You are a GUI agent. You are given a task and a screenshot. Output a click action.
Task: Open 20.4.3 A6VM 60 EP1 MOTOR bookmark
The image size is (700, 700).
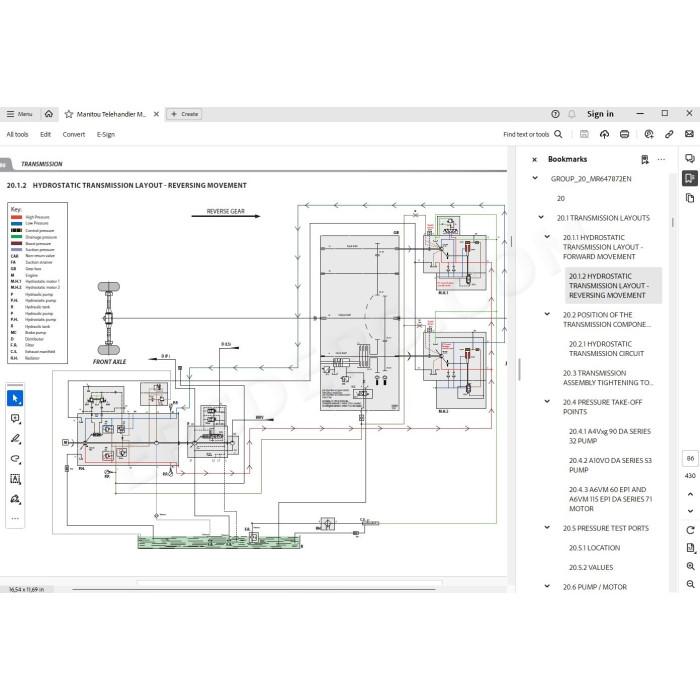coord(610,499)
